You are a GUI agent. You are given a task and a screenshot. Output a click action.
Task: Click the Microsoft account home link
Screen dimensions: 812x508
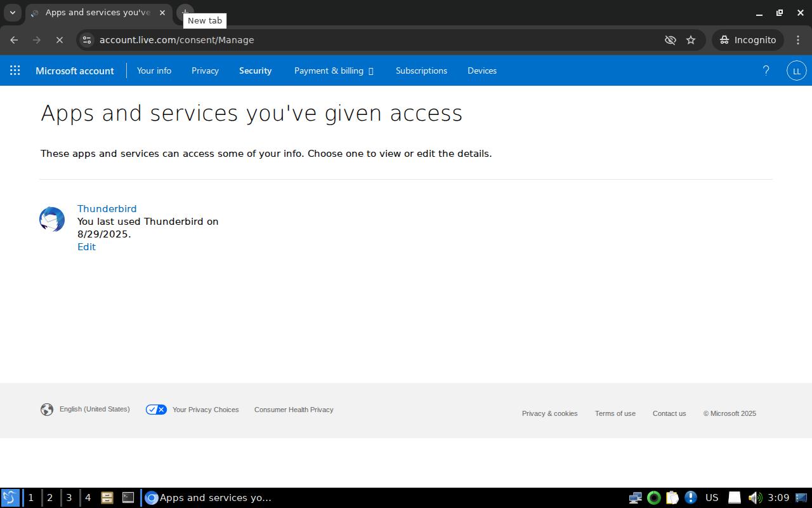pyautogui.click(x=75, y=70)
